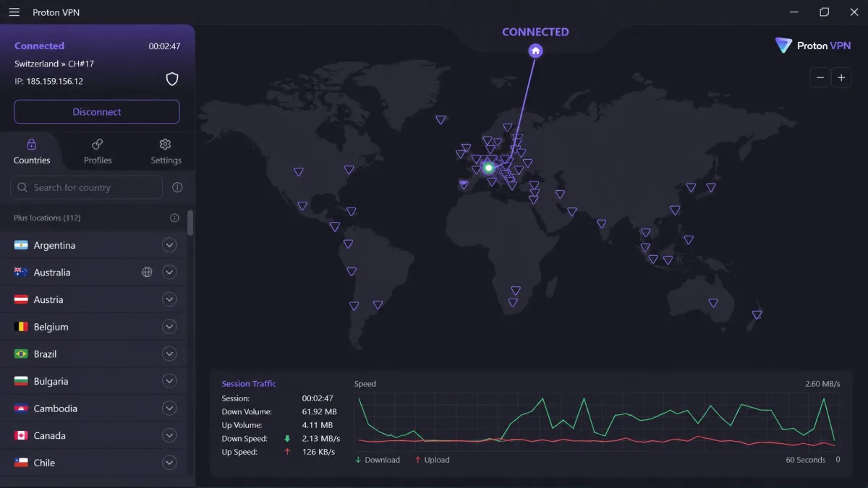Expand the Cambodia server list
The image size is (868, 488).
click(169, 408)
